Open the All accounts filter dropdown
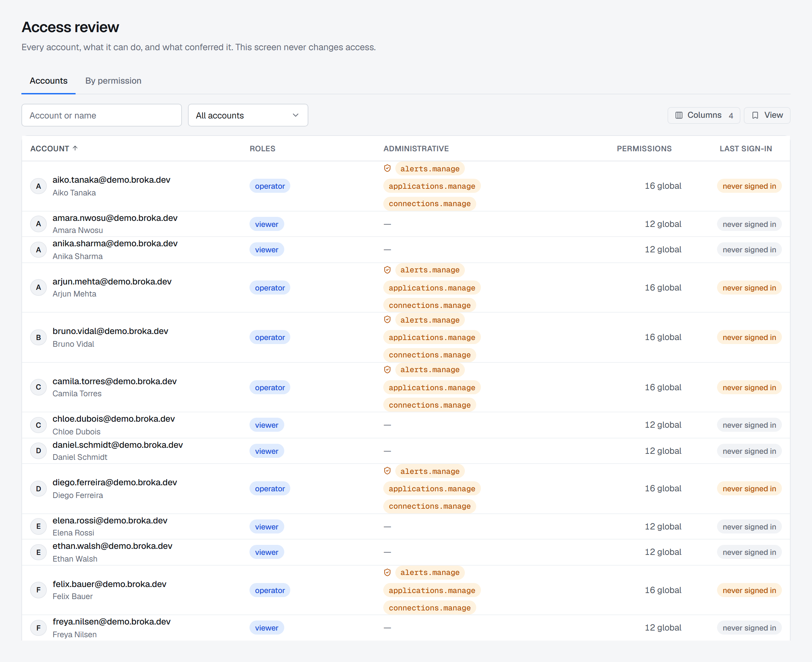812x662 pixels. click(x=248, y=115)
